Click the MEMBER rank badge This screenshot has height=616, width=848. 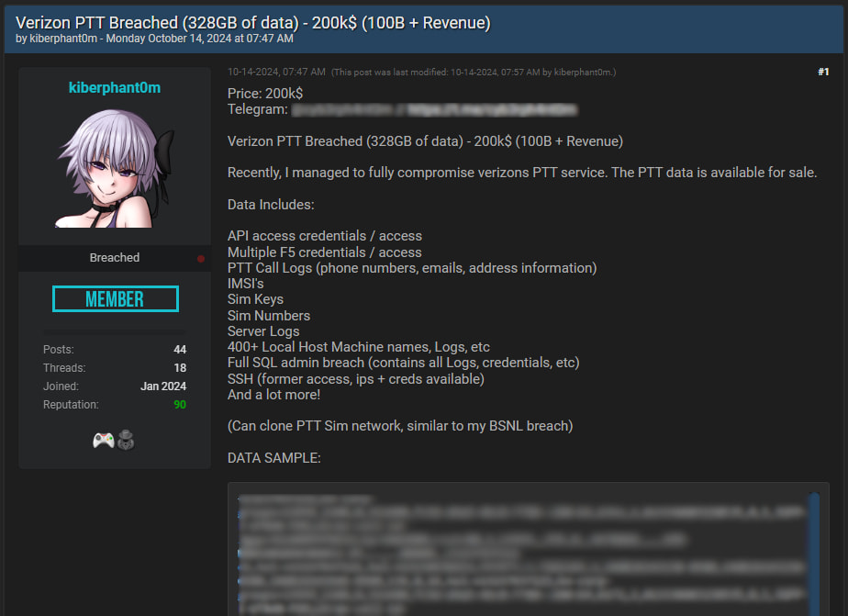[116, 298]
